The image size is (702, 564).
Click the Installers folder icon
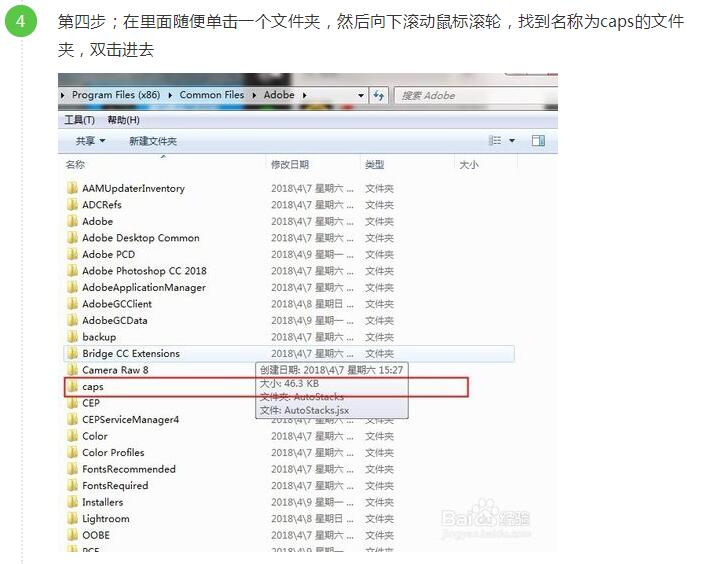[73, 502]
